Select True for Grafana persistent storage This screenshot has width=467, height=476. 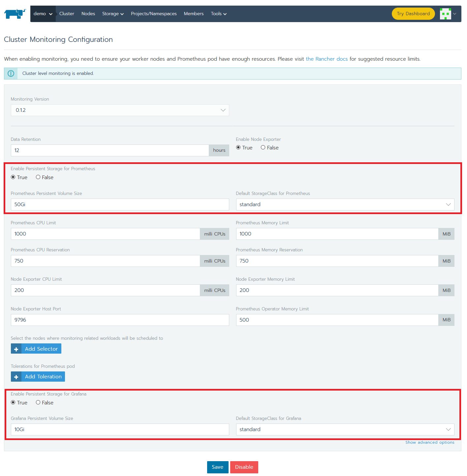(x=13, y=402)
